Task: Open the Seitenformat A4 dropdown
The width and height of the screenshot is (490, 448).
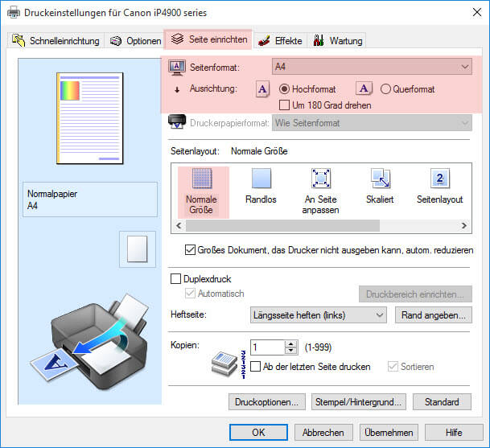Action: click(371, 67)
